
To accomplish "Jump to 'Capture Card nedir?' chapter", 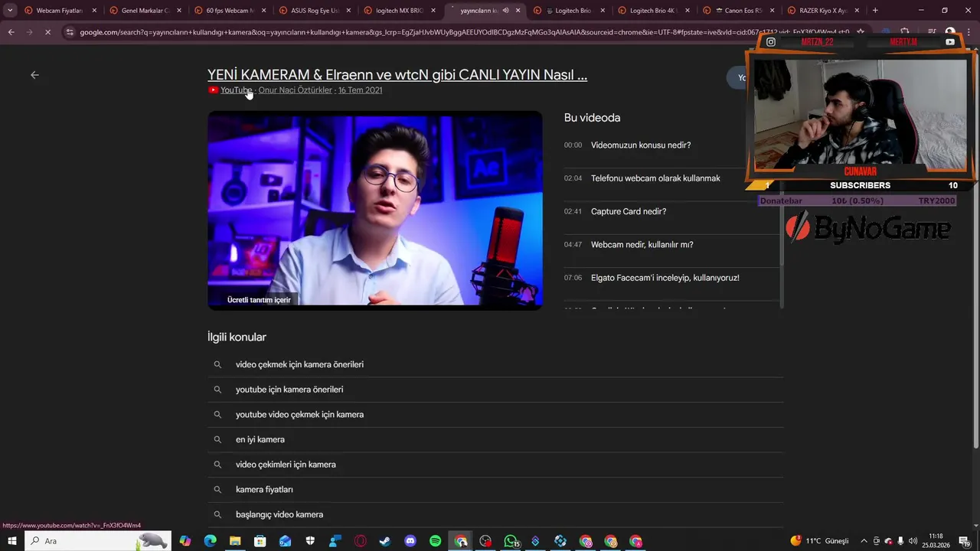I will (x=629, y=211).
